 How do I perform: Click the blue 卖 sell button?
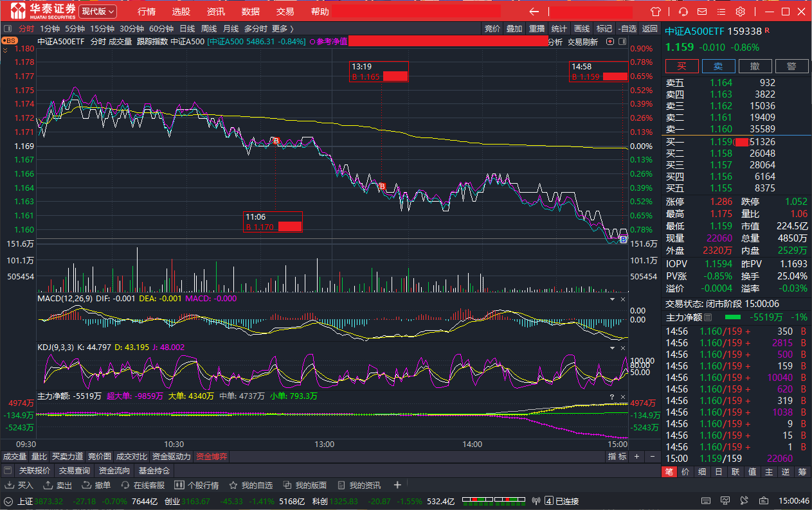coord(718,66)
